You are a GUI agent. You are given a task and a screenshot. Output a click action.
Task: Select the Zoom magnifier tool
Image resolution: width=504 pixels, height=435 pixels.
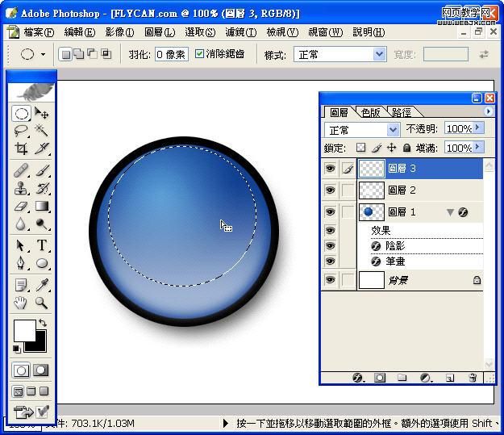[42, 303]
